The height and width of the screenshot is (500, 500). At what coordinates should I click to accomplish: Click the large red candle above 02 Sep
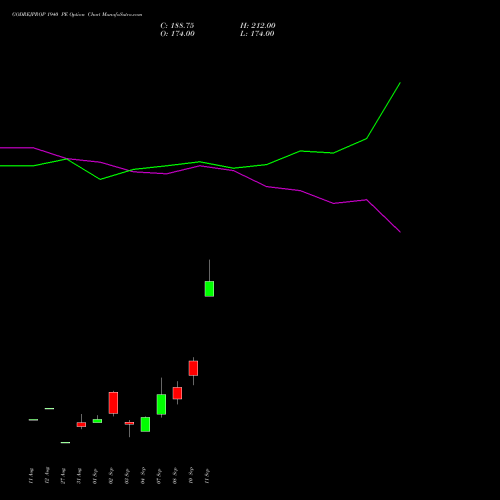(x=113, y=403)
